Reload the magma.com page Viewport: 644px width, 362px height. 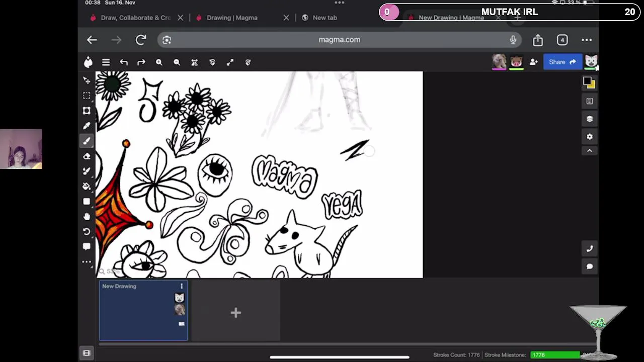(141, 40)
